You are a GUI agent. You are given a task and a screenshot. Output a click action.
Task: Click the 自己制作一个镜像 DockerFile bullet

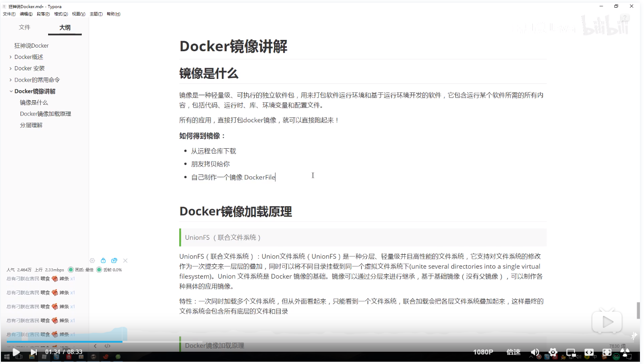233,177
